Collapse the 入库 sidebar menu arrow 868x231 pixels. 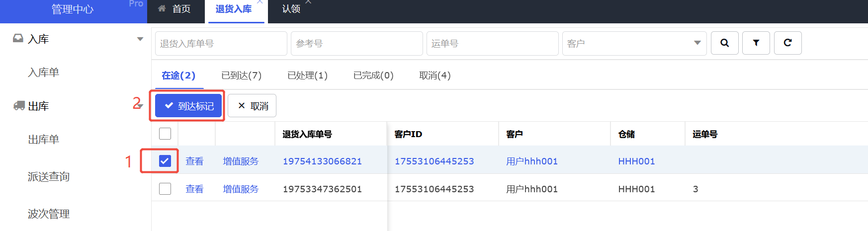click(140, 39)
